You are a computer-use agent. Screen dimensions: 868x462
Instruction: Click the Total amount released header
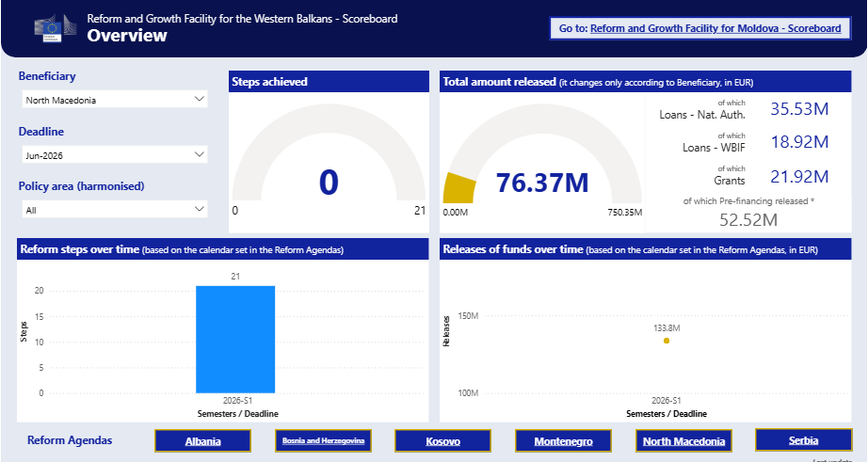coord(646,81)
